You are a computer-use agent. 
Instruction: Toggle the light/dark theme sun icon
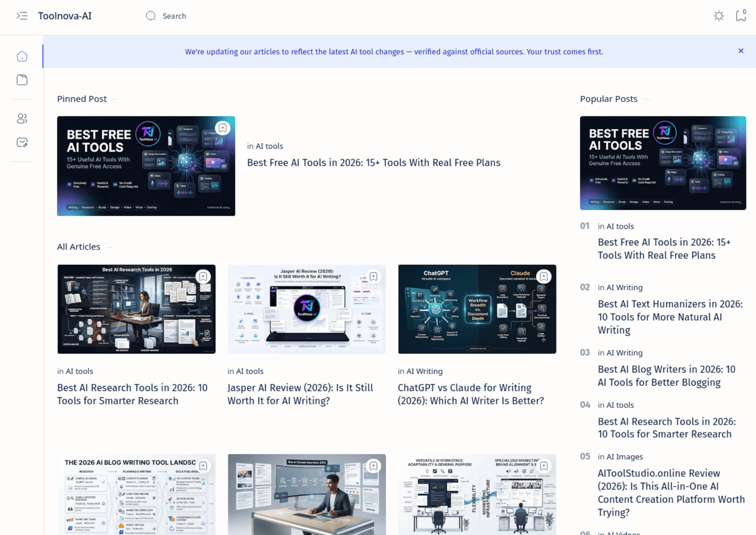coord(719,16)
